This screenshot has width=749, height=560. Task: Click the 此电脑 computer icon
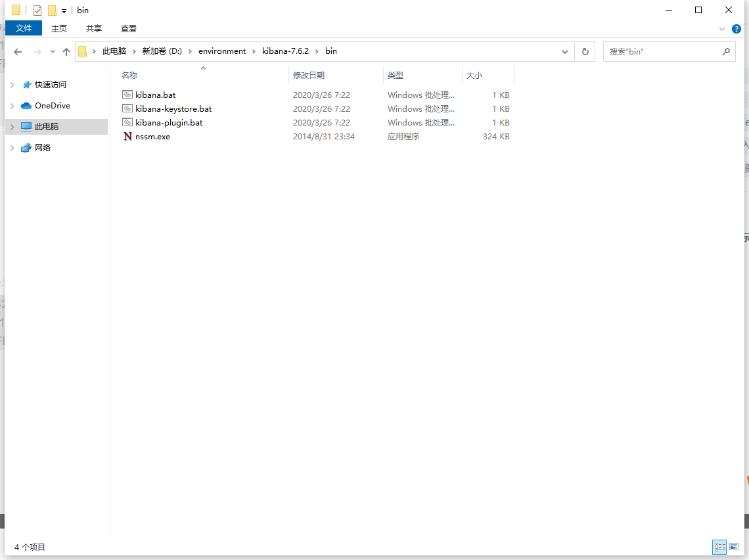pyautogui.click(x=26, y=127)
